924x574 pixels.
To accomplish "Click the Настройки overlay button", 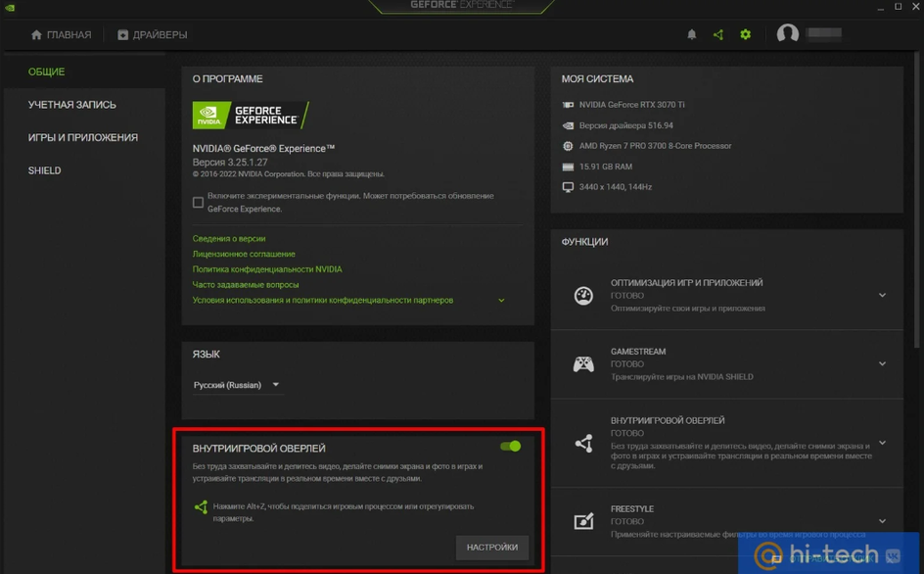I will [x=492, y=547].
